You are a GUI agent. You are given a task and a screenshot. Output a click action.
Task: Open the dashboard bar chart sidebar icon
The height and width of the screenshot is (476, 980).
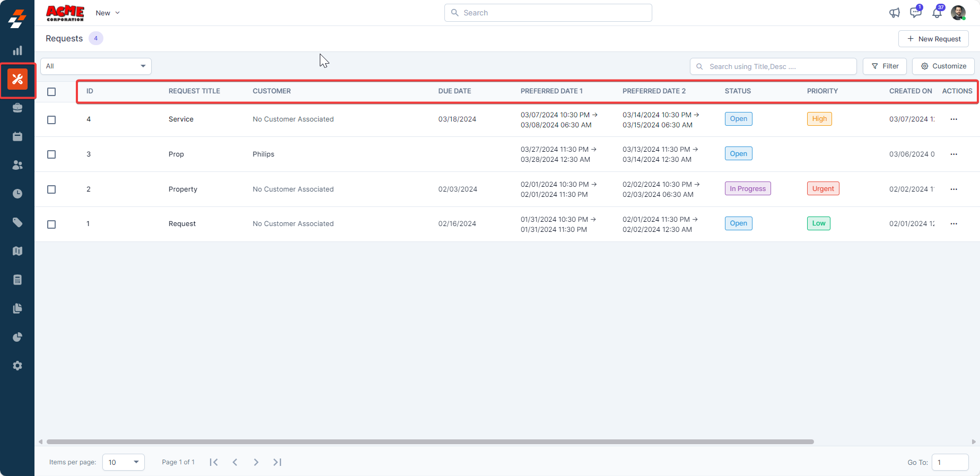pyautogui.click(x=17, y=50)
